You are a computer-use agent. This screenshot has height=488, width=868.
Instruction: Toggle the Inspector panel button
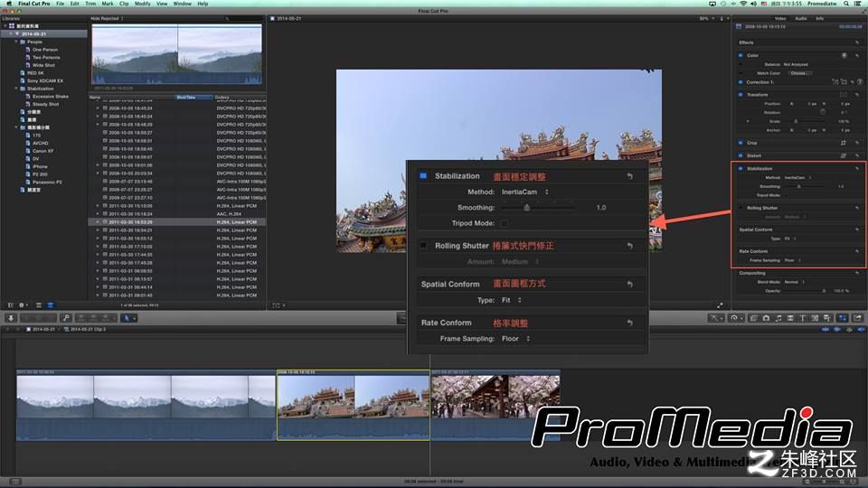[843, 318]
